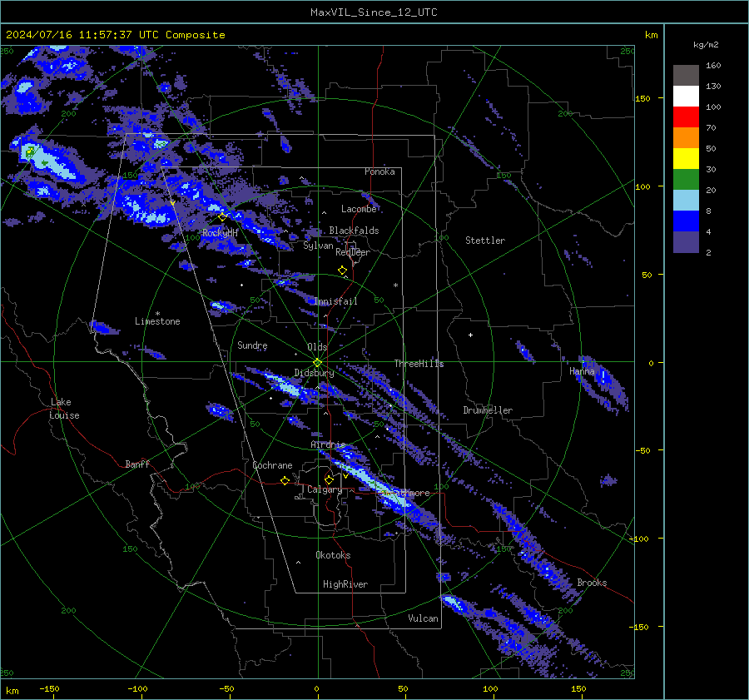
Task: Click the bright blue 8 legend swatch
Action: coord(686,221)
